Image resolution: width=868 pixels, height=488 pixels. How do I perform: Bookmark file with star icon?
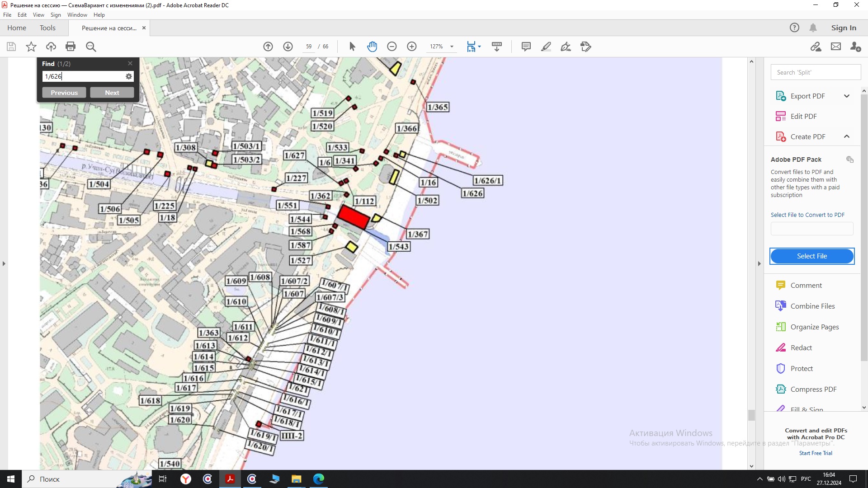(31, 47)
